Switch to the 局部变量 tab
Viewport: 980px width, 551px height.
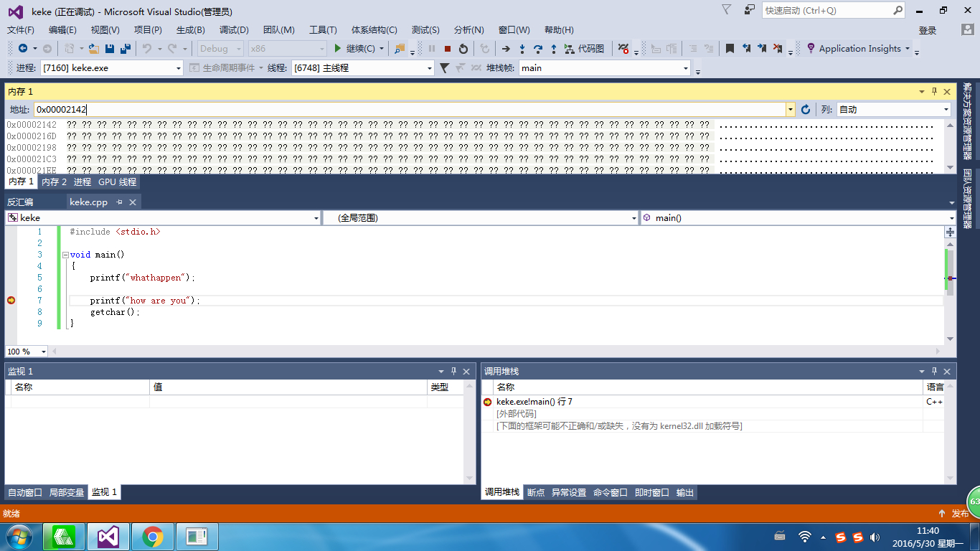[x=67, y=493]
